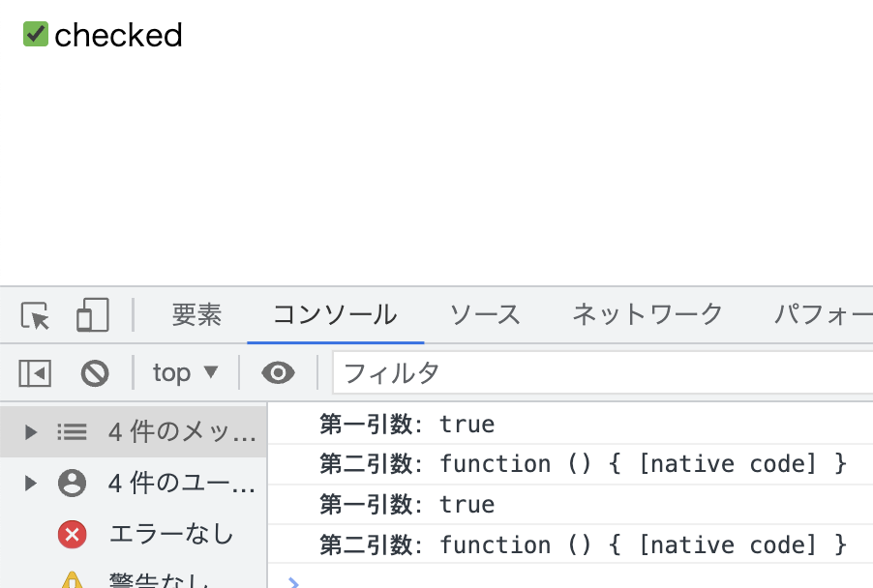Click the yellow warning icon beside 警告なし
The height and width of the screenshot is (588, 873).
(x=72, y=580)
